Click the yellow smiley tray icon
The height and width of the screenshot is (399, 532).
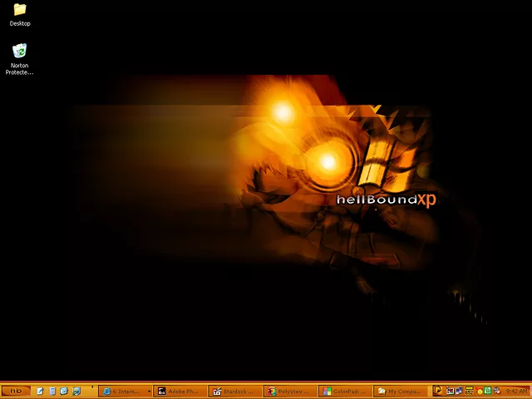(x=480, y=391)
